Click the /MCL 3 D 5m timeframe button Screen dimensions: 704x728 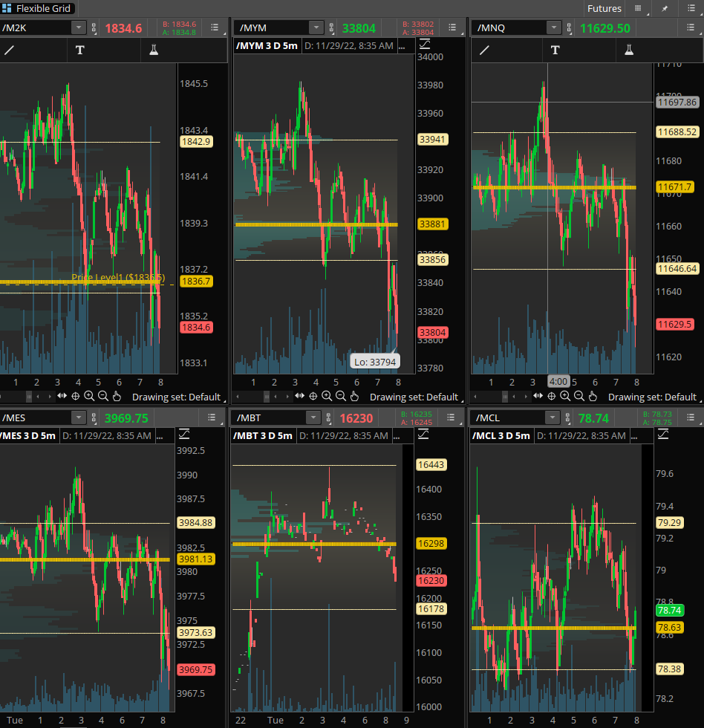point(501,435)
